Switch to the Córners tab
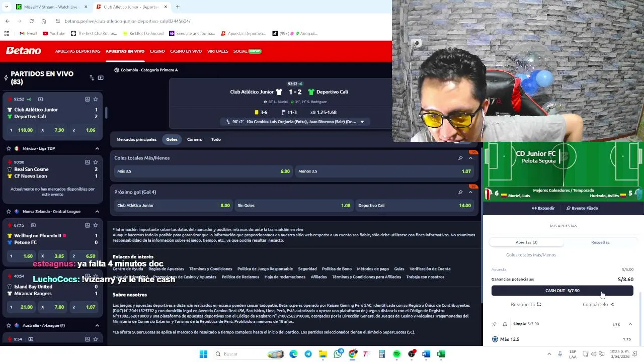The height and width of the screenshot is (362, 644). (194, 139)
